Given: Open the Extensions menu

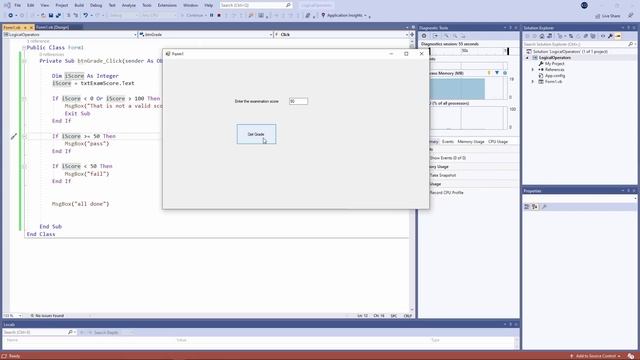Looking at the screenshot, I should pyautogui.click(x=167, y=5).
